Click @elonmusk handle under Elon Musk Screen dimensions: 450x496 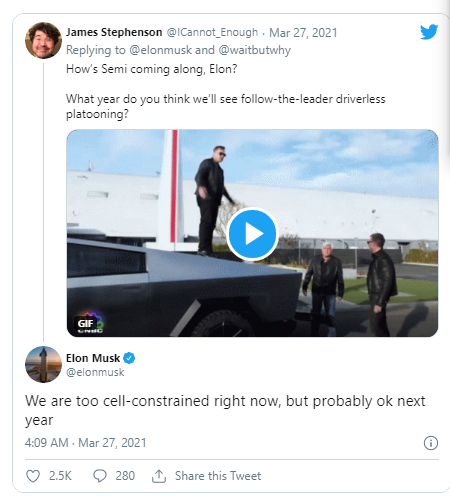pos(95,372)
